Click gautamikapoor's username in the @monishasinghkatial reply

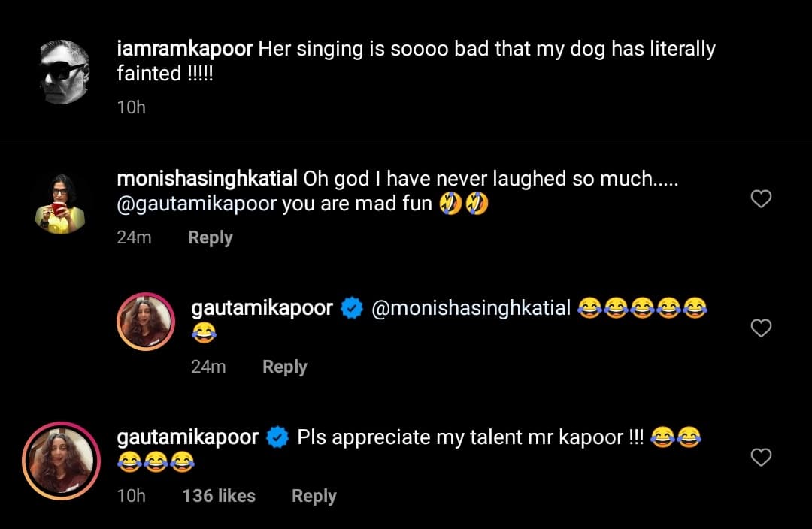[262, 308]
